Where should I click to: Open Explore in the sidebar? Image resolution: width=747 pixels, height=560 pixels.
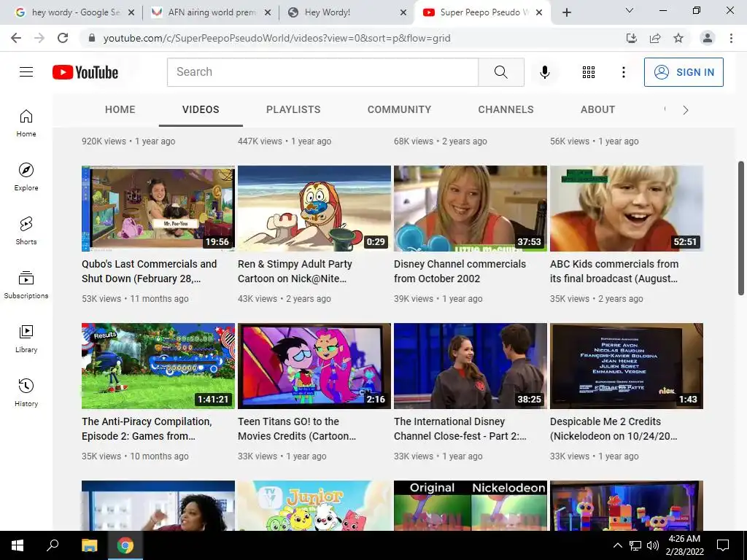pyautogui.click(x=26, y=177)
